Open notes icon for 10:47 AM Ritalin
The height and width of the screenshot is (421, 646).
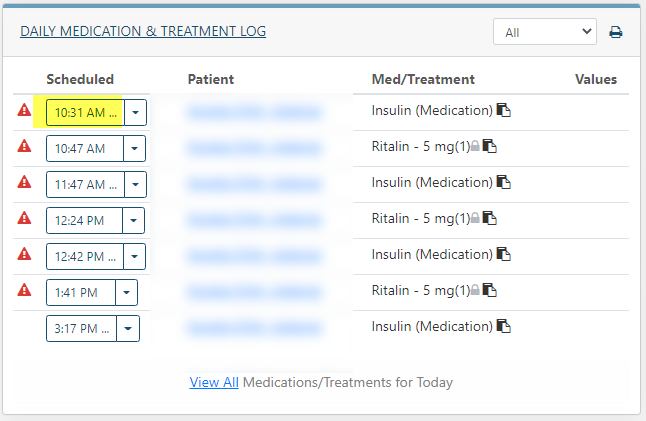pos(489,146)
